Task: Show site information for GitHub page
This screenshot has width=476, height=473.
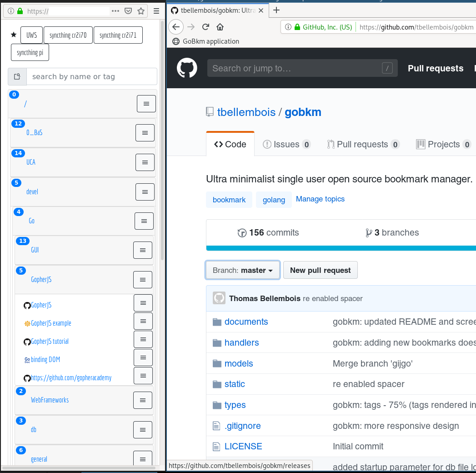Action: coord(288,27)
